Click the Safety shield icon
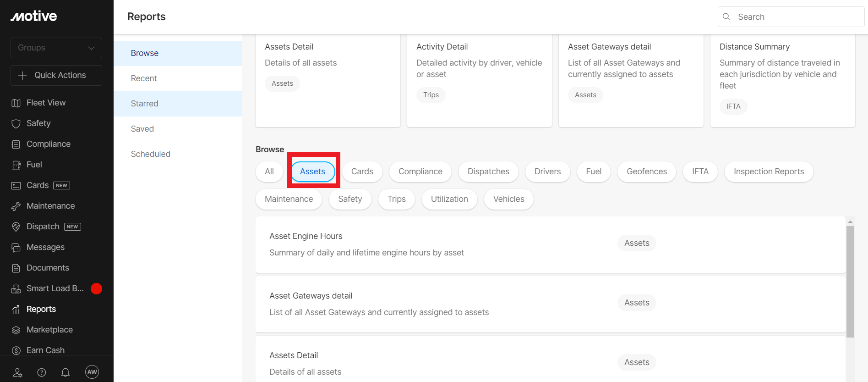This screenshot has width=868, height=382. tap(16, 123)
